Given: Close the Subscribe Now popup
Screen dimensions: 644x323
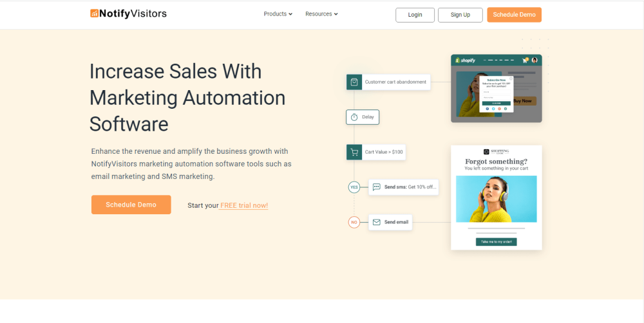Looking at the screenshot, I should (x=511, y=78).
